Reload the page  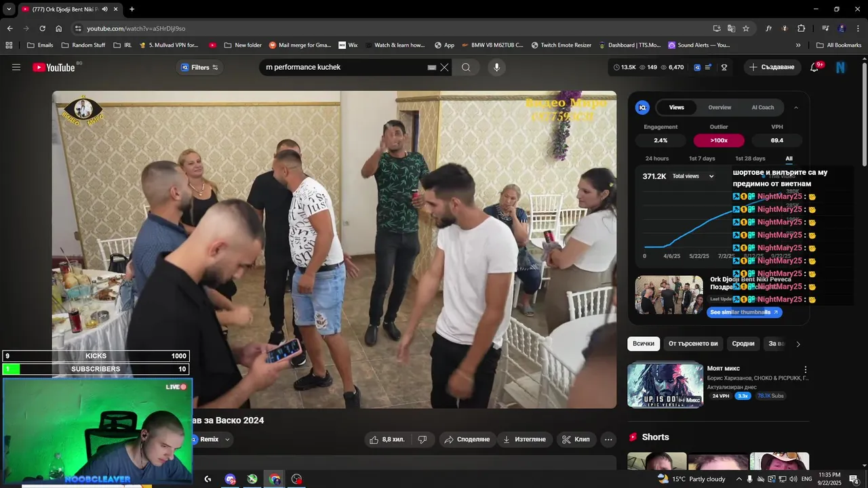(x=42, y=28)
